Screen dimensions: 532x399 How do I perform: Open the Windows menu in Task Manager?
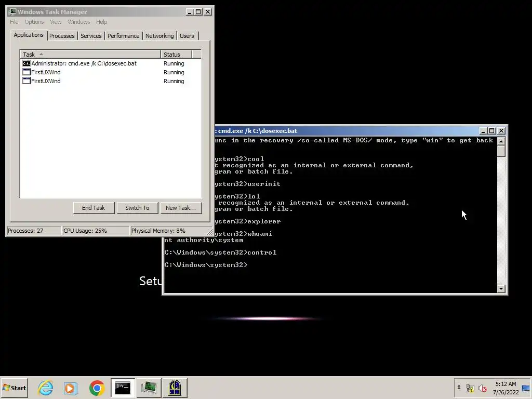pyautogui.click(x=79, y=22)
